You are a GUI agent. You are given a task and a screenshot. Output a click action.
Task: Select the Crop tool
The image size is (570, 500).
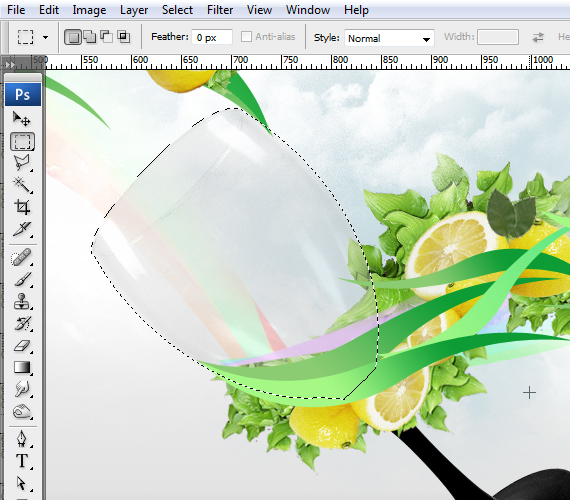[x=22, y=207]
